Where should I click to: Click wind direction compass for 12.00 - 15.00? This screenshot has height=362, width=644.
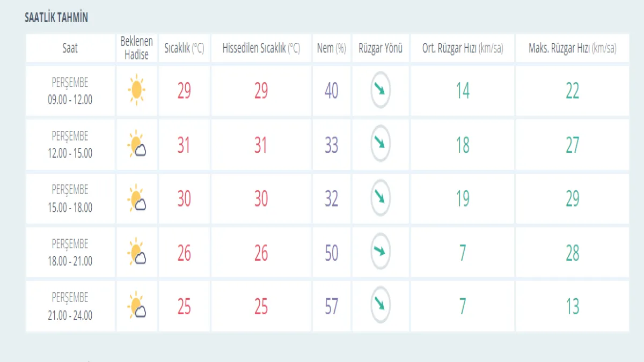380,144
